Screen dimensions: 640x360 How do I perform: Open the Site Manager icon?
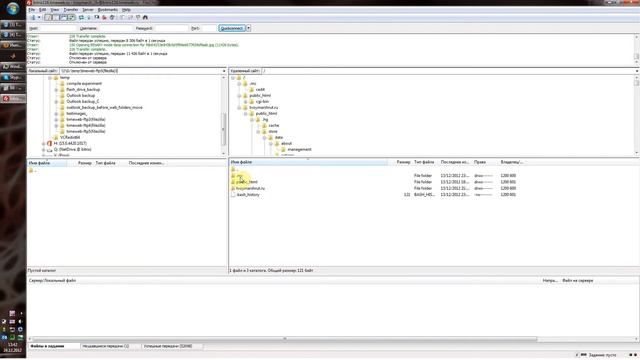33,18
